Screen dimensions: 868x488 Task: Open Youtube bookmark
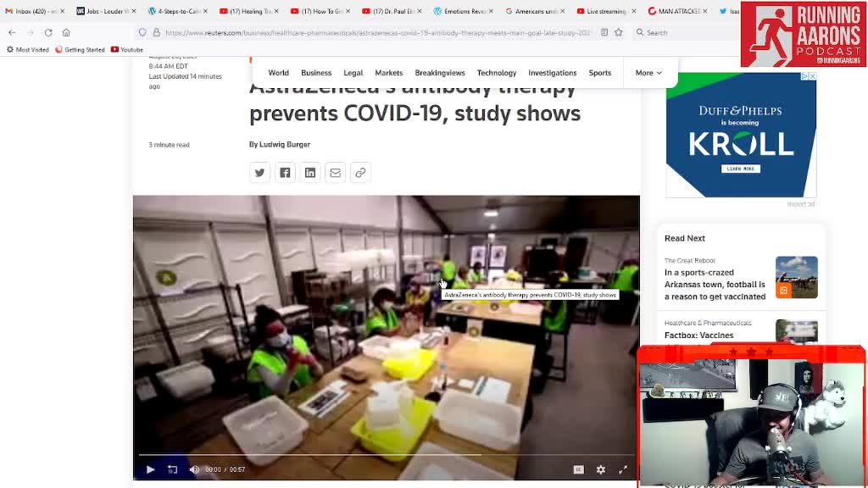point(127,50)
